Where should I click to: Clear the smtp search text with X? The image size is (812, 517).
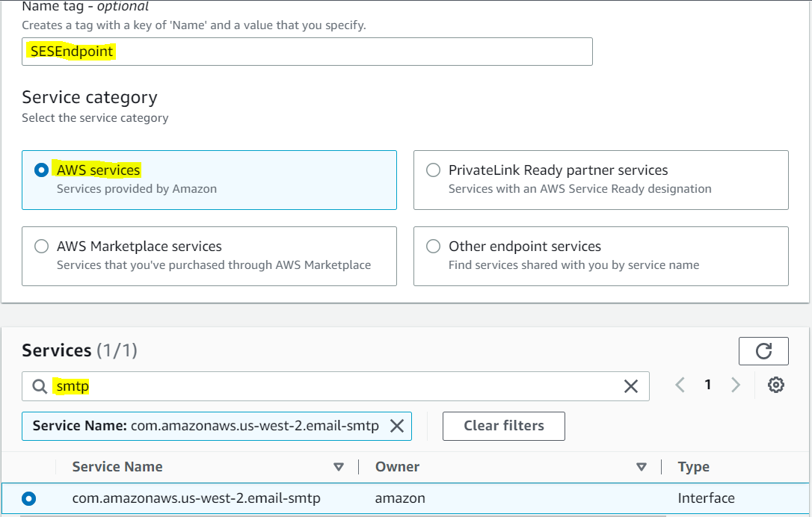coord(631,386)
